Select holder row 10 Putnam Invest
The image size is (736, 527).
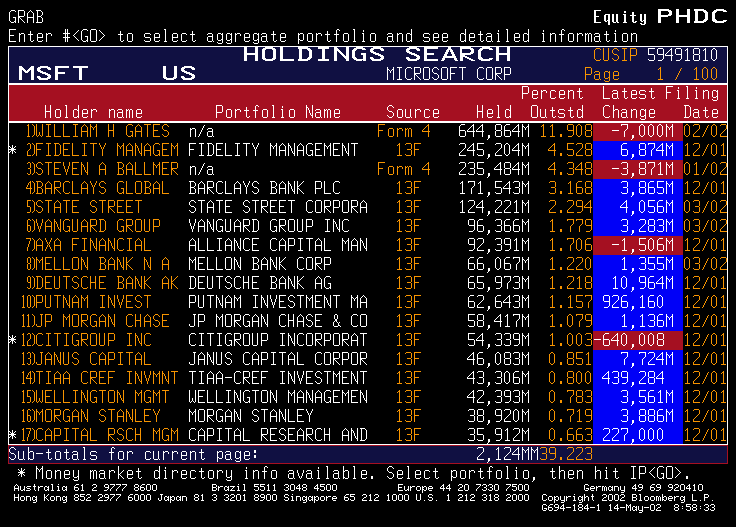[x=368, y=302]
